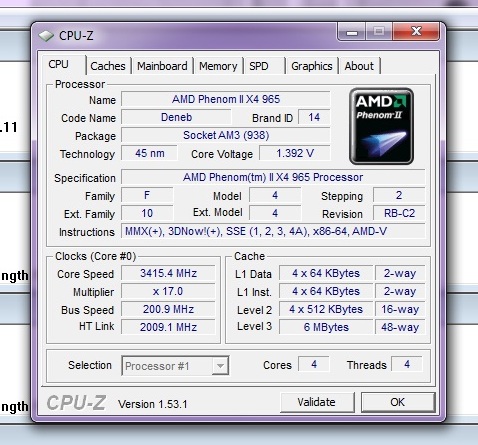Click the OK button

coord(398,402)
